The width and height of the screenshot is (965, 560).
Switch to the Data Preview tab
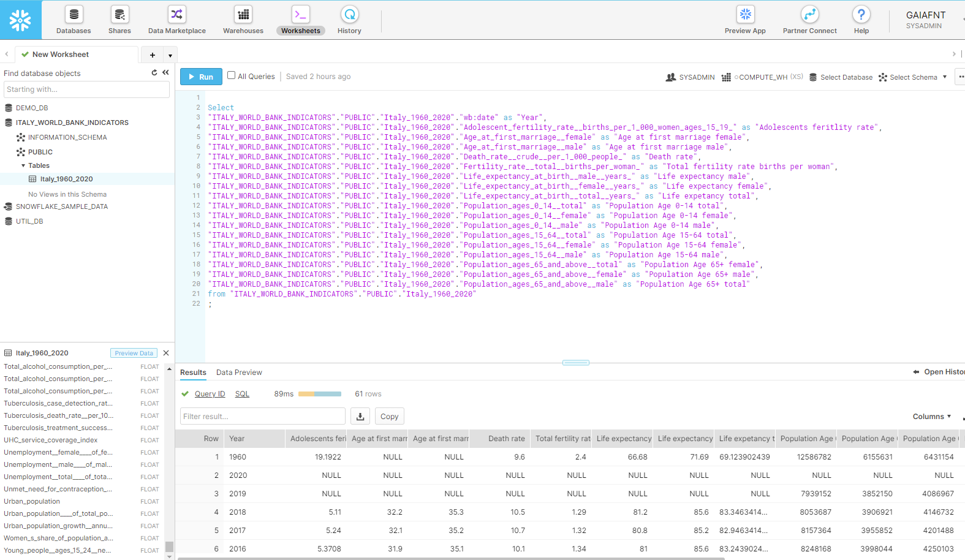tap(239, 373)
